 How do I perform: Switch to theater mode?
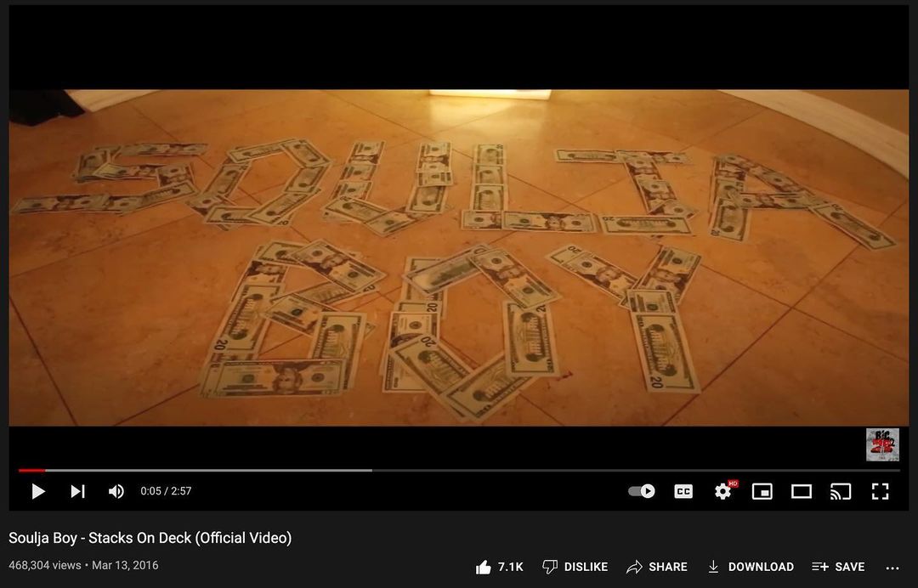802,491
